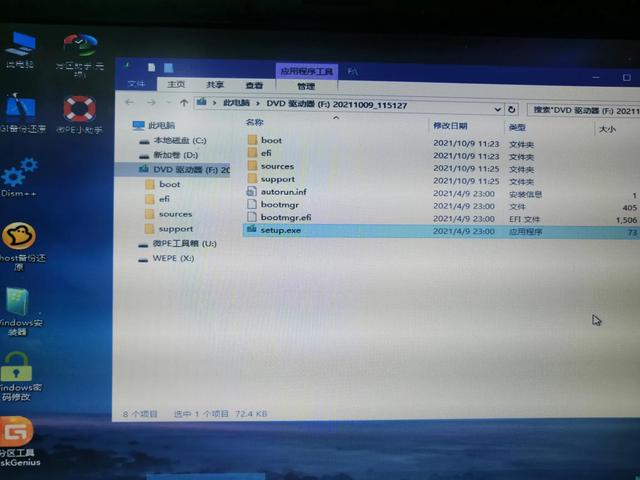Click the 此电脑 breadcrumb segment

click(236, 103)
